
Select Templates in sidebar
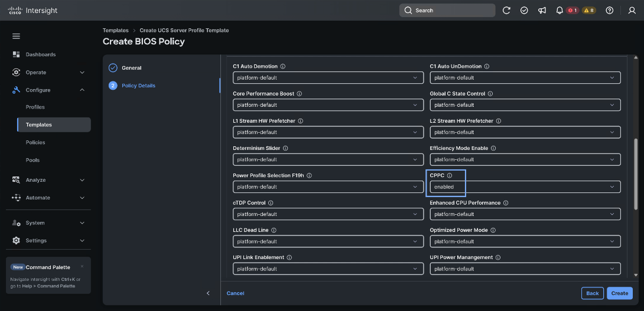click(54, 125)
